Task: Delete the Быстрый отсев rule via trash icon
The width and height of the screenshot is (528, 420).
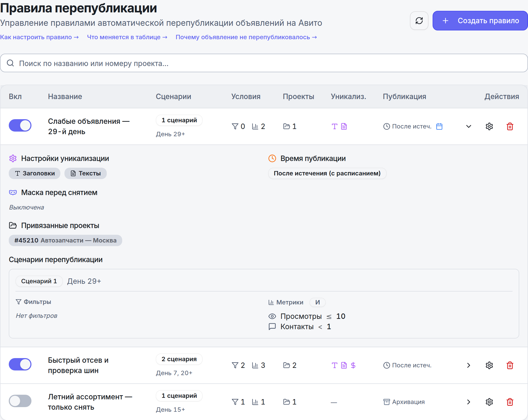Action: (510, 365)
